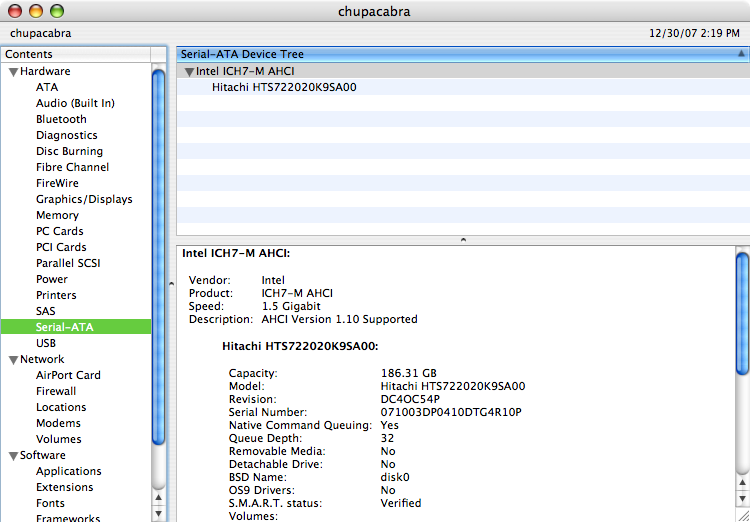Click sidebar scrollbar up arrow
The image size is (750, 522).
[159, 498]
